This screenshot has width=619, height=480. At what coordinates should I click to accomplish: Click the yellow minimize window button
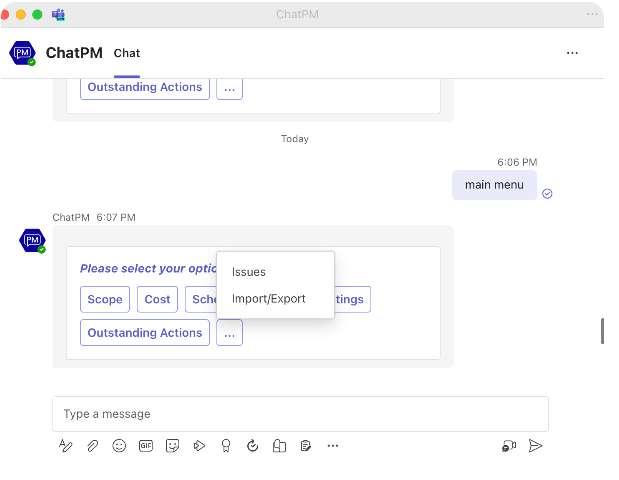pyautogui.click(x=21, y=15)
